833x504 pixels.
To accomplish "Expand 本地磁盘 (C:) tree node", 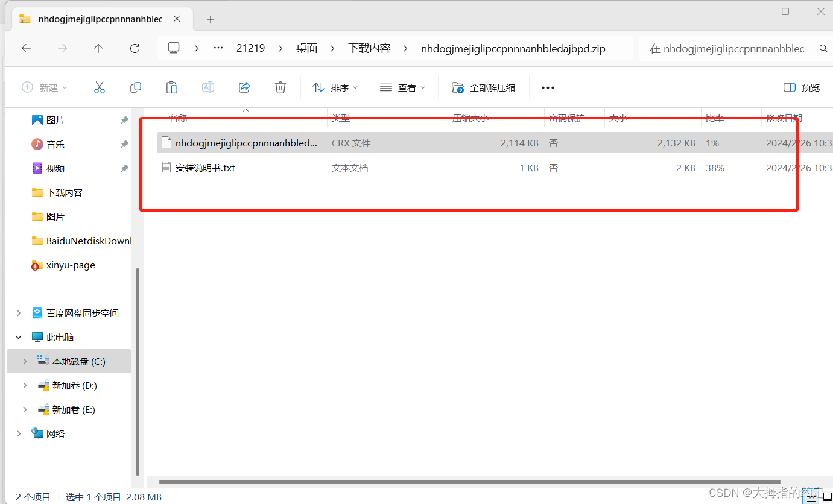I will (x=25, y=361).
